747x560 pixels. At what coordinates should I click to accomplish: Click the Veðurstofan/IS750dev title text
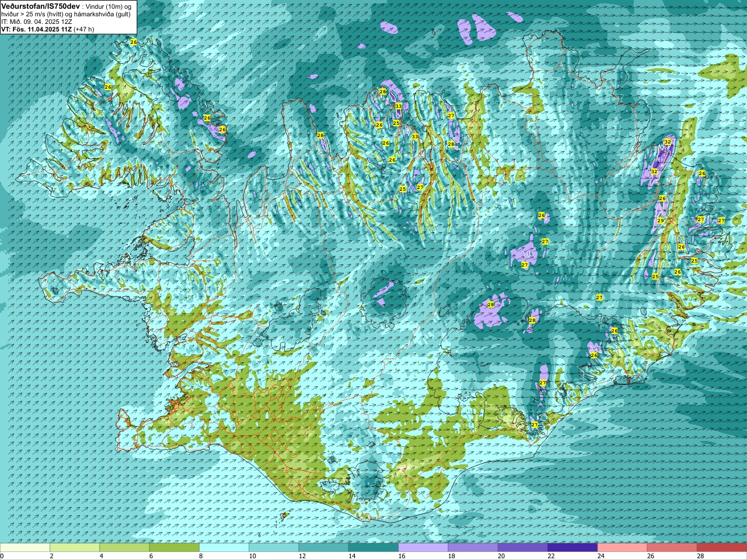click(x=41, y=5)
